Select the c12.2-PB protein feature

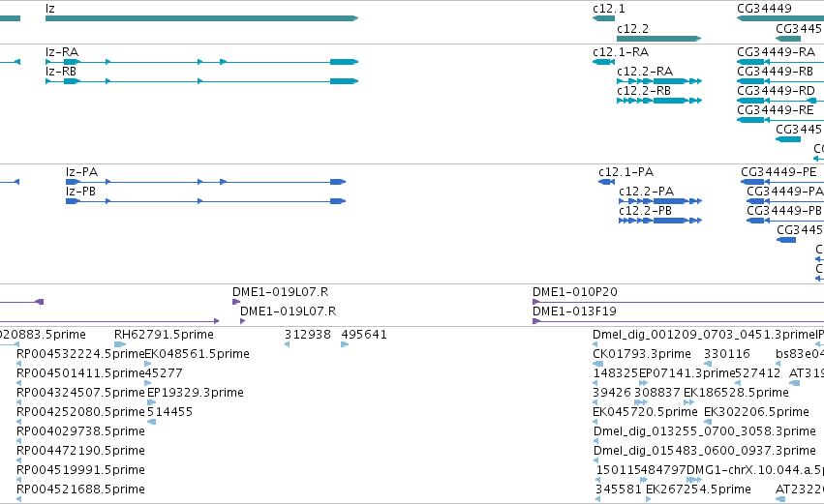point(660,221)
